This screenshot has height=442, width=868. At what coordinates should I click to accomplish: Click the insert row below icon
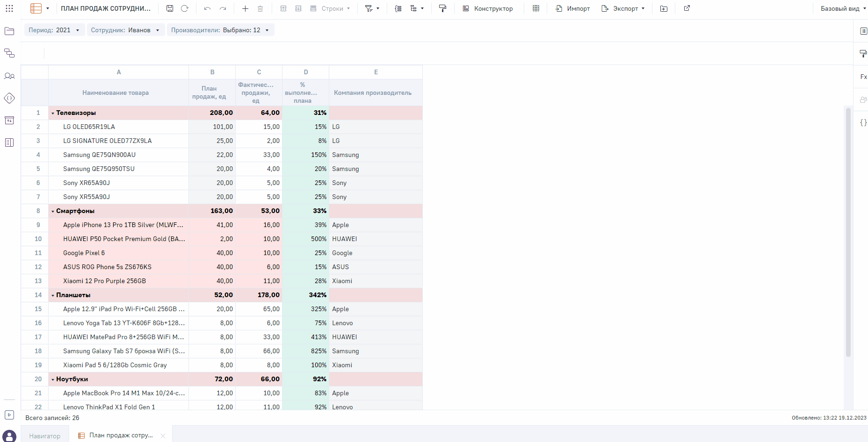(x=298, y=8)
